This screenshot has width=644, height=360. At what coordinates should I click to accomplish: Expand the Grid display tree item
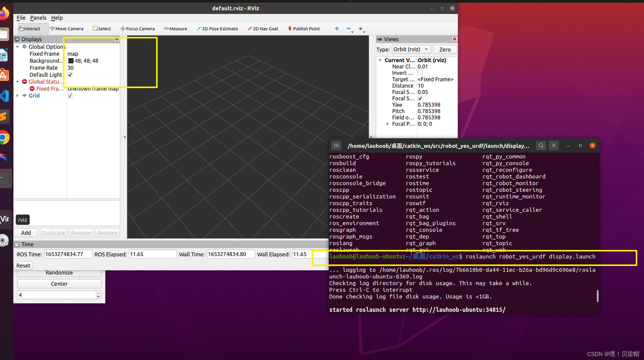(18, 96)
